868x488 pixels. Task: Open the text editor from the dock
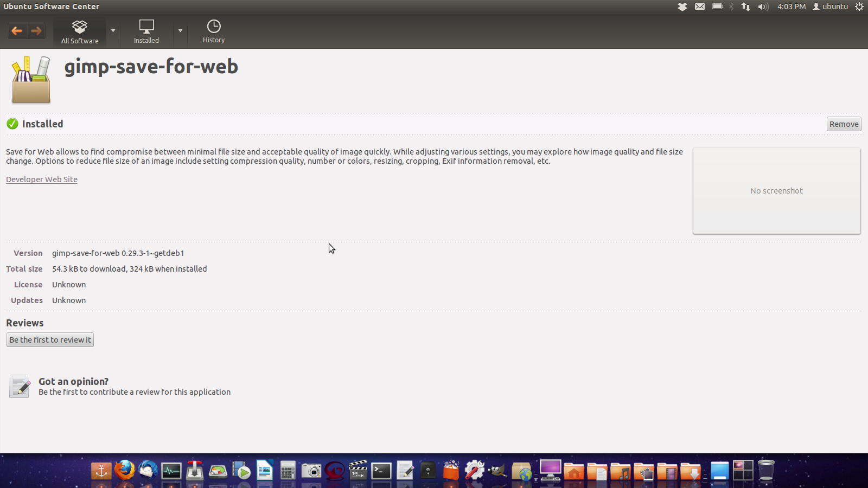point(405,471)
